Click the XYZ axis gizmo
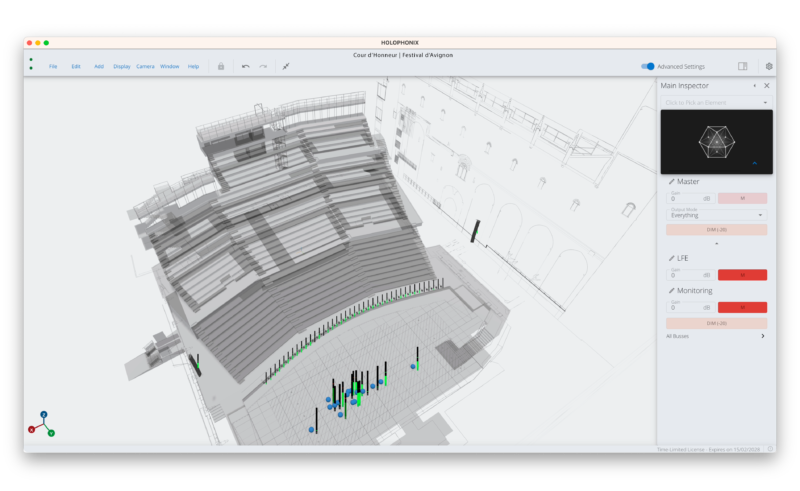 42,423
